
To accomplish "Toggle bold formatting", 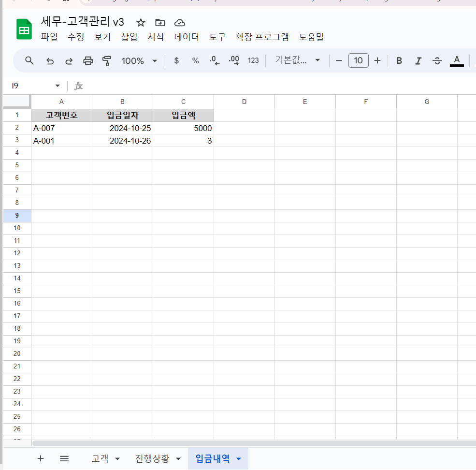I will point(399,61).
